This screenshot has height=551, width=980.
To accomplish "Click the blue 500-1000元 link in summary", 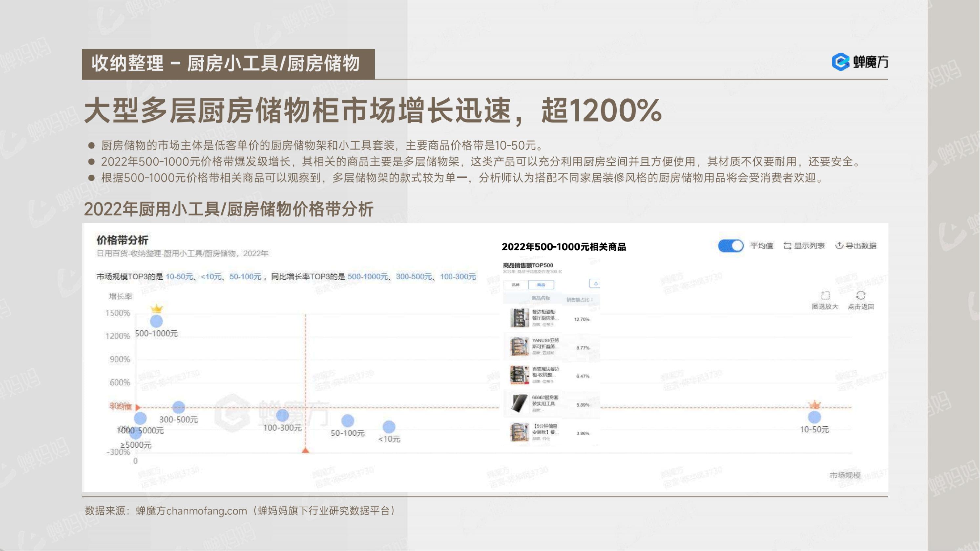I will click(x=367, y=277).
